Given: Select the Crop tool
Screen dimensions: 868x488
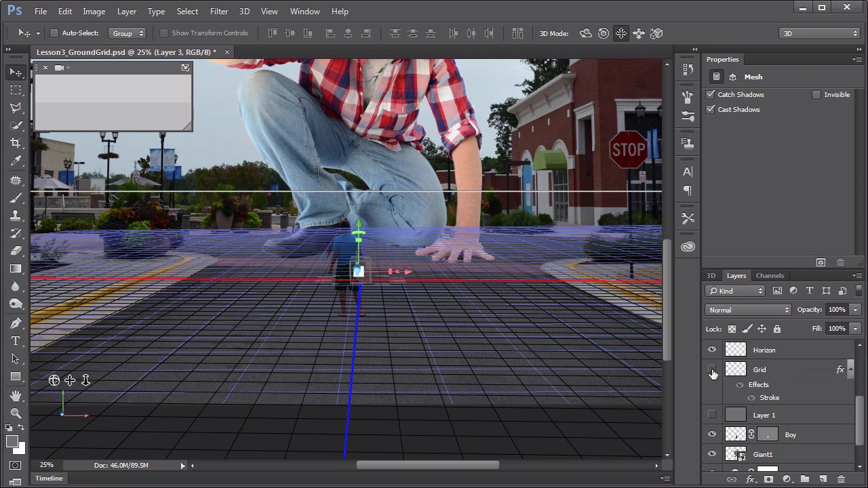Looking at the screenshot, I should pos(16,143).
